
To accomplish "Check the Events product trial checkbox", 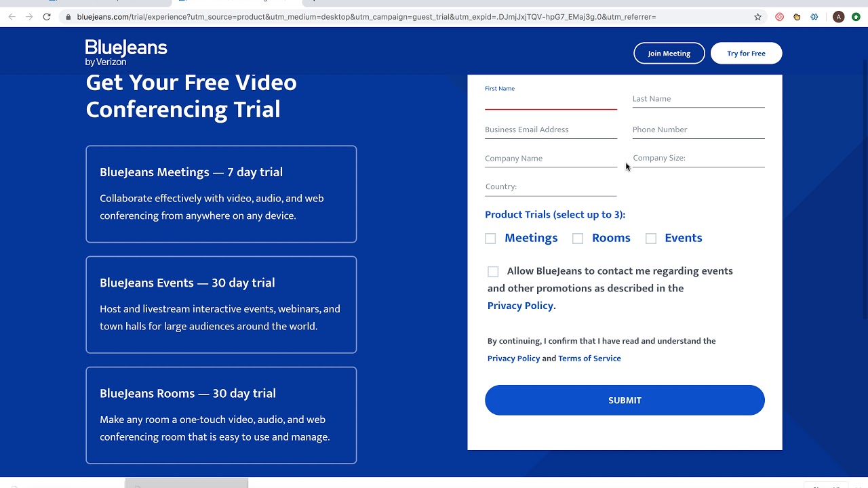I will 651,239.
